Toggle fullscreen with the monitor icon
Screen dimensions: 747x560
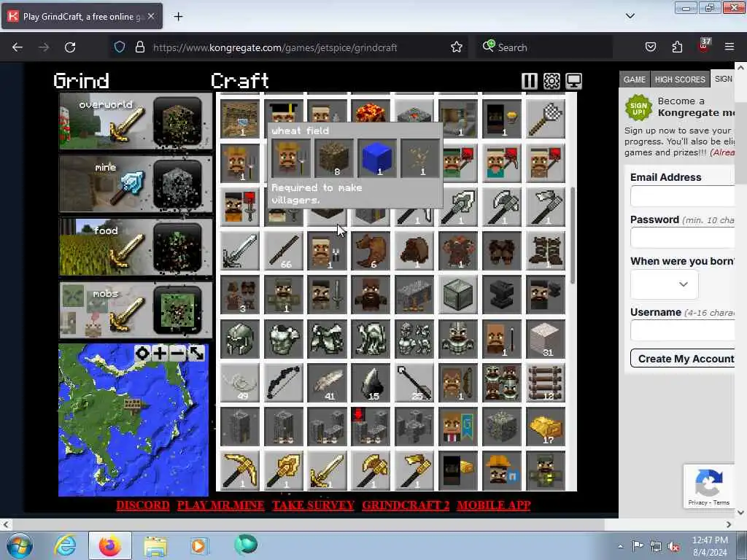click(x=573, y=81)
